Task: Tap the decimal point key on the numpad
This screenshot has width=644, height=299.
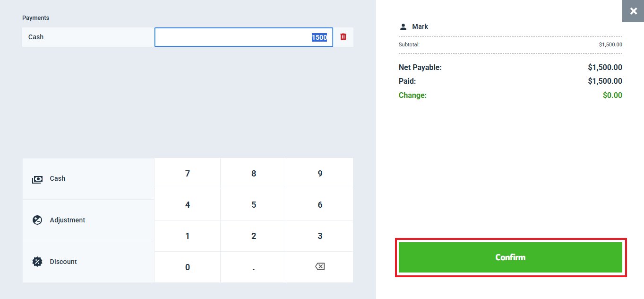Action: (254, 267)
